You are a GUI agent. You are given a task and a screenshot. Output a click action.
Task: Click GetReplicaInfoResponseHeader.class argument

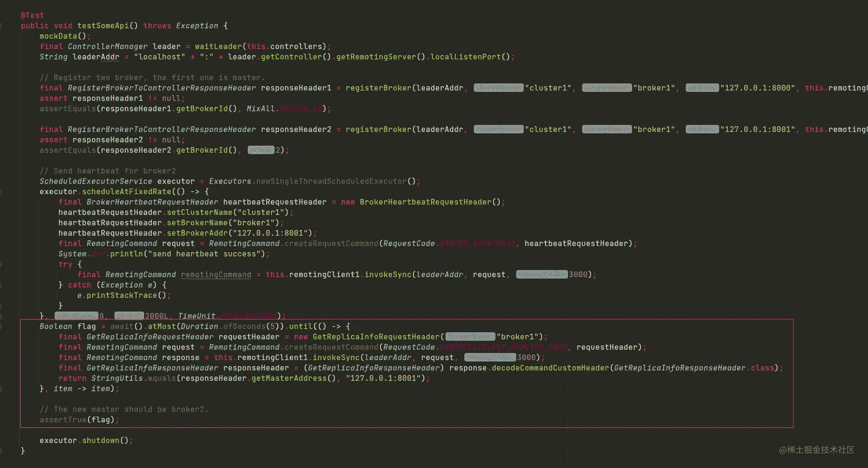tap(694, 368)
